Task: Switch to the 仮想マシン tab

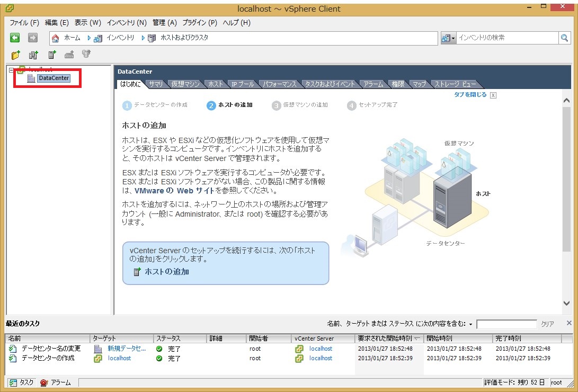Action: 185,84
